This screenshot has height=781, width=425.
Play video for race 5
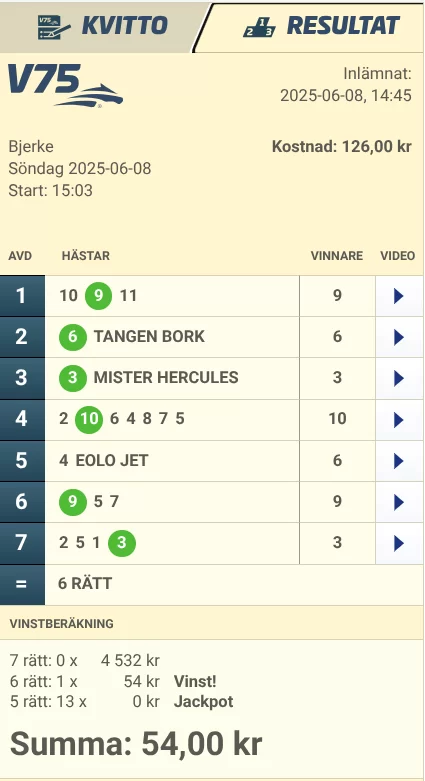tap(399, 461)
